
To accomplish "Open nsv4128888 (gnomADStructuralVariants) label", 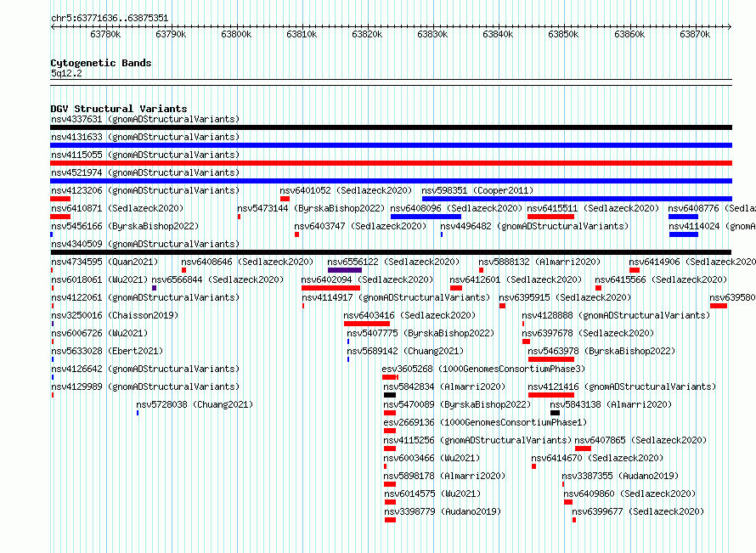I will tap(616, 315).
